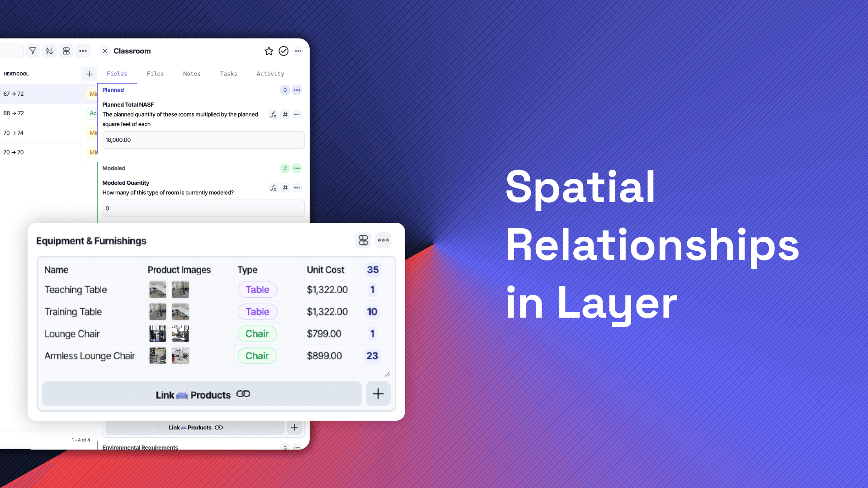Click the Planned Total NASF value field showing 18,000.00
Image resolution: width=868 pixels, height=488 pixels.
tap(203, 140)
